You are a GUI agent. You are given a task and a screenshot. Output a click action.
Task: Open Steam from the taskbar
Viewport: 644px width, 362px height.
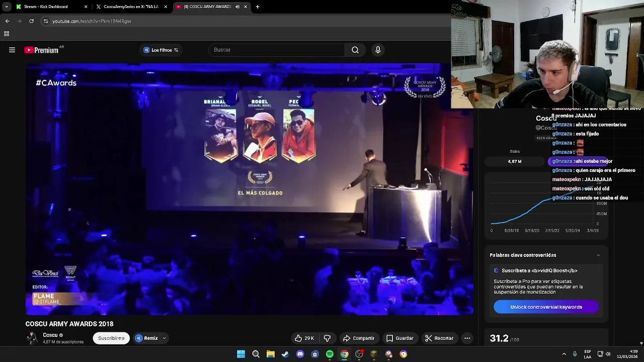click(x=285, y=354)
